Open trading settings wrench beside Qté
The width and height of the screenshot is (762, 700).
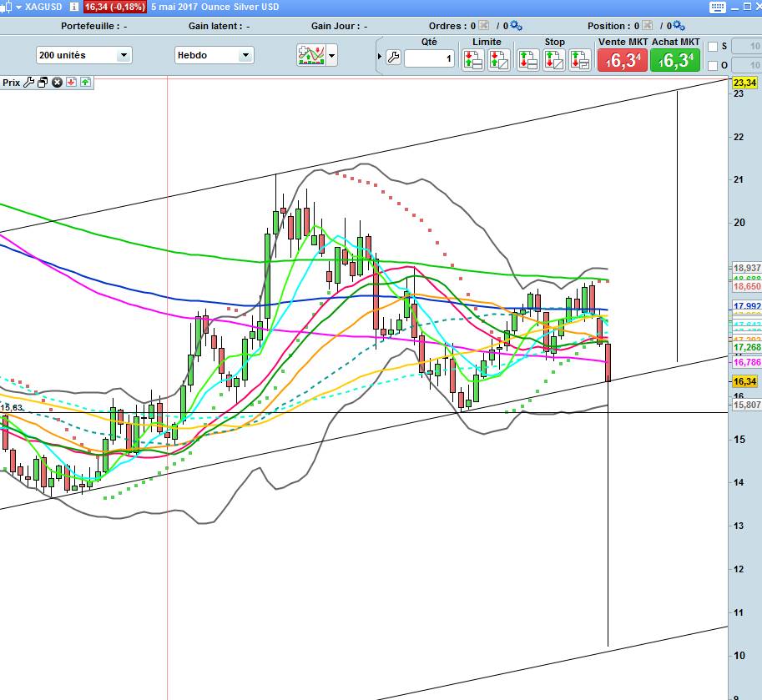pyautogui.click(x=394, y=58)
